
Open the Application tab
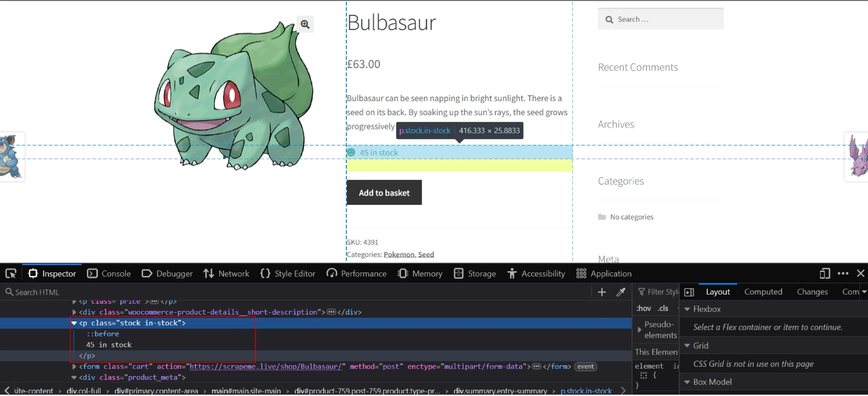604,274
